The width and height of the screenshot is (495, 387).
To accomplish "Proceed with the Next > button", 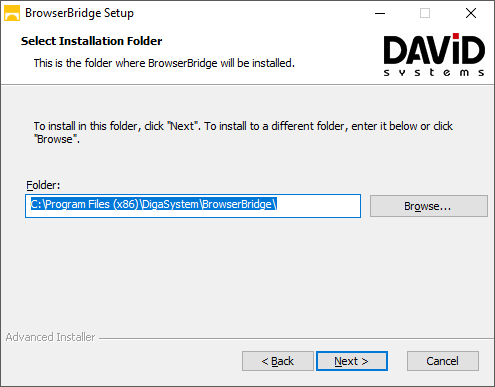I will point(352,361).
